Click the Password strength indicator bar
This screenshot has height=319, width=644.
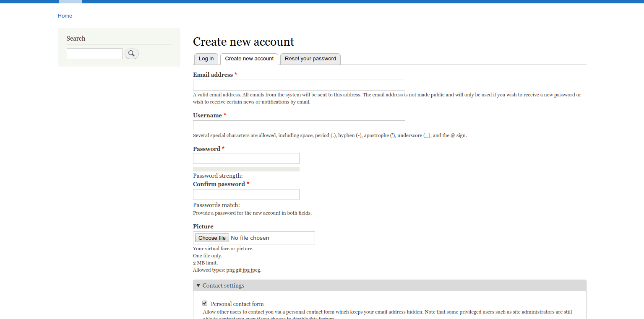tap(246, 169)
